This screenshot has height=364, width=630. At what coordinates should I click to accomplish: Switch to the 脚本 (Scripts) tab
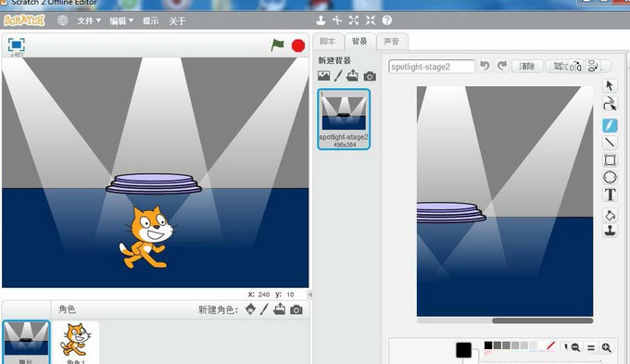pos(327,42)
